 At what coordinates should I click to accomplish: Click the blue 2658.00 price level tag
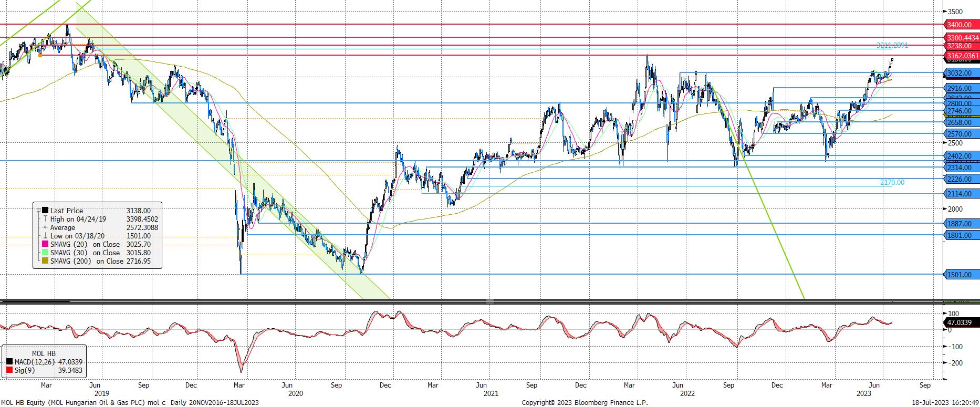[962, 122]
